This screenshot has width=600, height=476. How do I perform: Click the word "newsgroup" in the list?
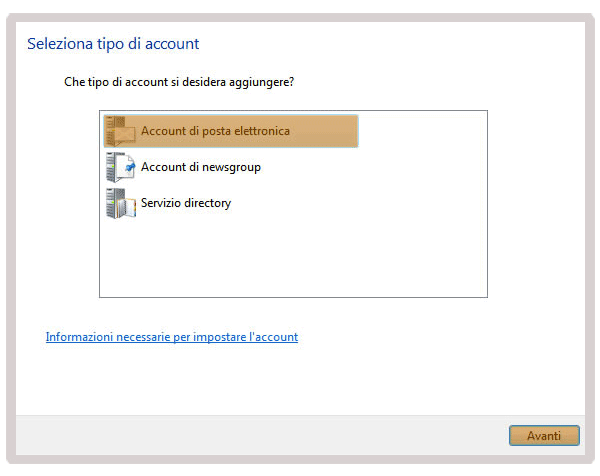(231, 167)
